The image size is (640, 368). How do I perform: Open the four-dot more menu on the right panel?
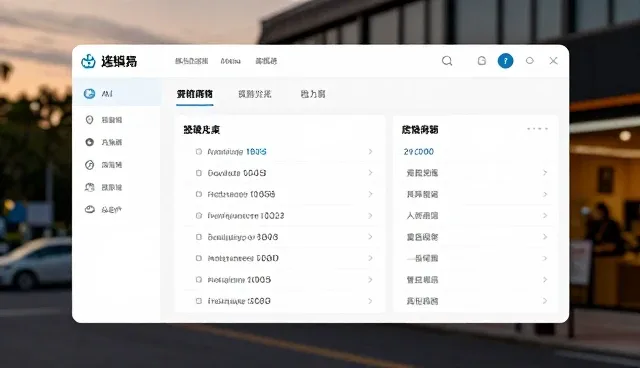coord(537,129)
